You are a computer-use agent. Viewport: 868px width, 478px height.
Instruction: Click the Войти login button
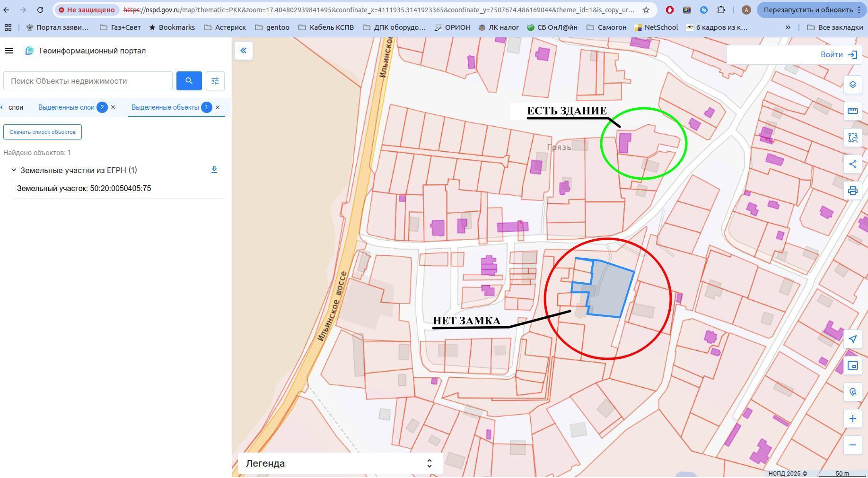point(838,55)
